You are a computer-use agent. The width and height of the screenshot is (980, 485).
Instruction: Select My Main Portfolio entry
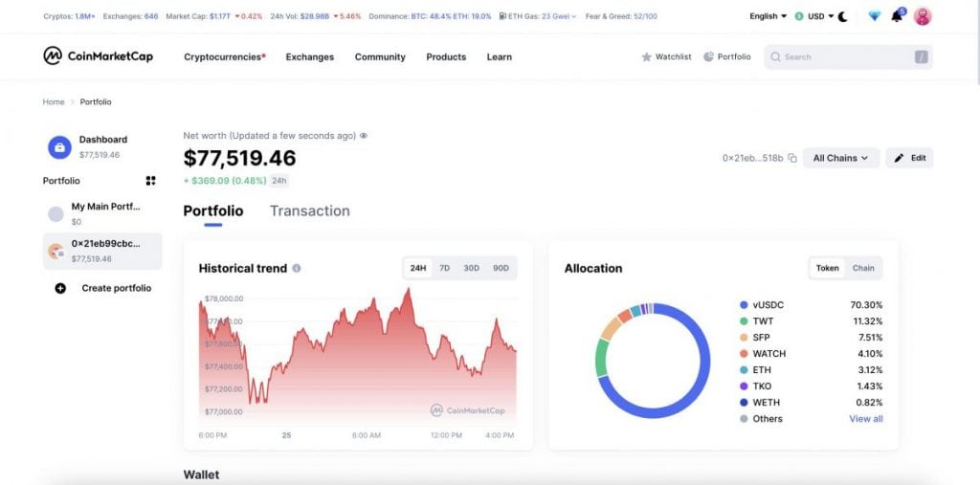click(x=102, y=213)
